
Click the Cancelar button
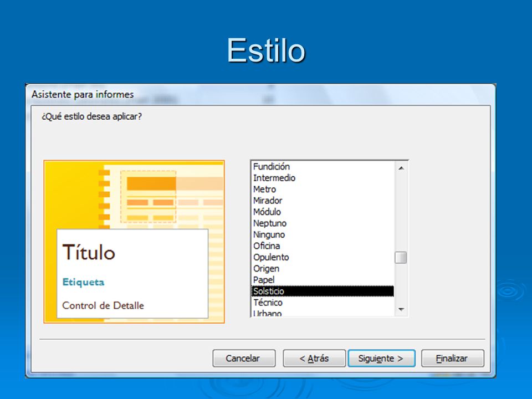(244, 359)
